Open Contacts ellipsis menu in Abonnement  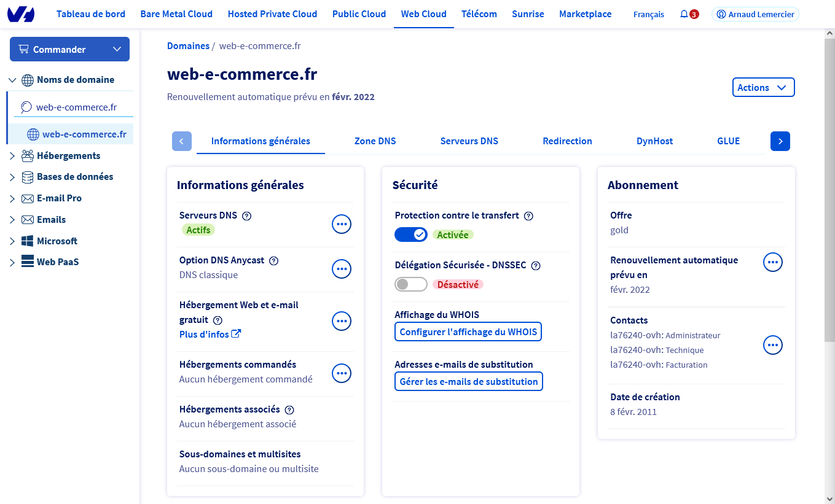point(773,345)
